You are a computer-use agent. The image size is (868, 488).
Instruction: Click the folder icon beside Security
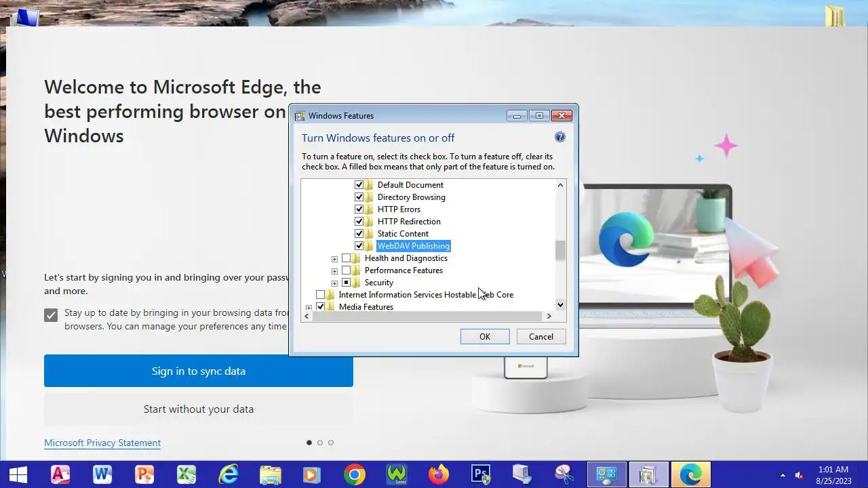point(357,283)
